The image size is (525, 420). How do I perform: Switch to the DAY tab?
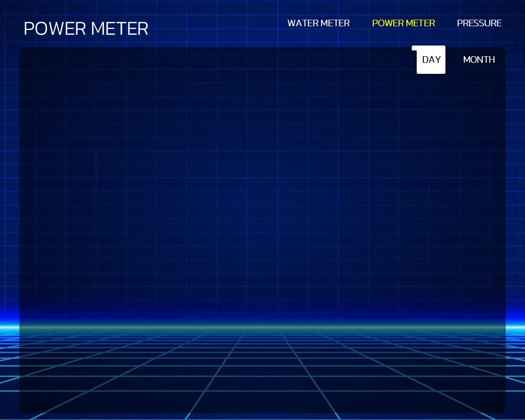tap(431, 60)
